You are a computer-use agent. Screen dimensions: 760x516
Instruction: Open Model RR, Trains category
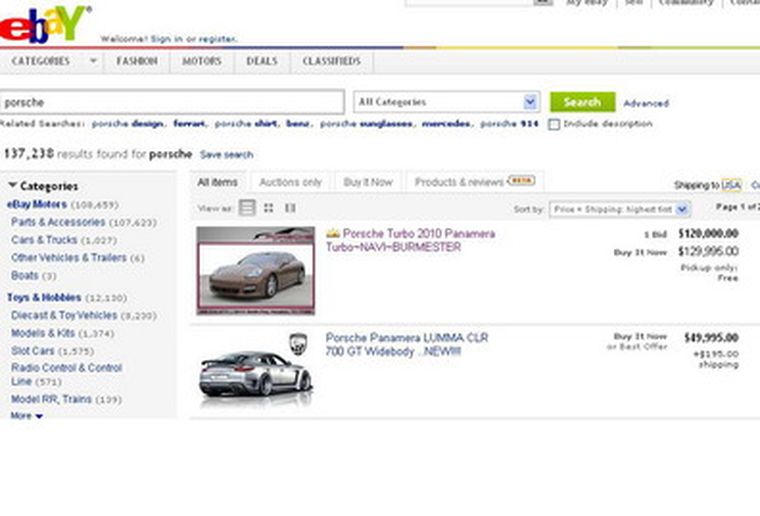tap(51, 399)
